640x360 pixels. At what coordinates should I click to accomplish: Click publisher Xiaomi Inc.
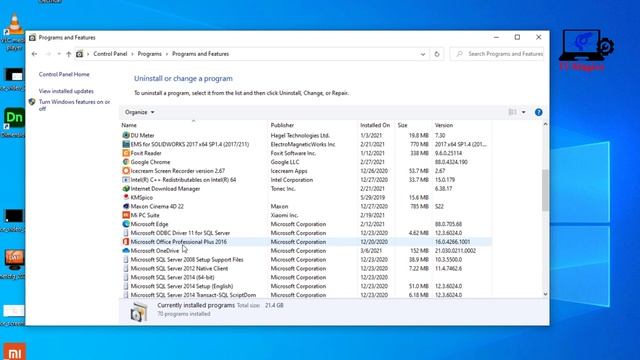284,215
